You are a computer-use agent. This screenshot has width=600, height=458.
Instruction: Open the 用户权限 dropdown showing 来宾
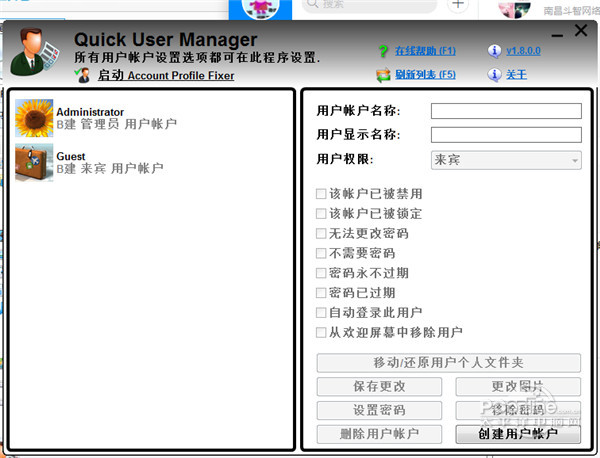click(x=506, y=160)
